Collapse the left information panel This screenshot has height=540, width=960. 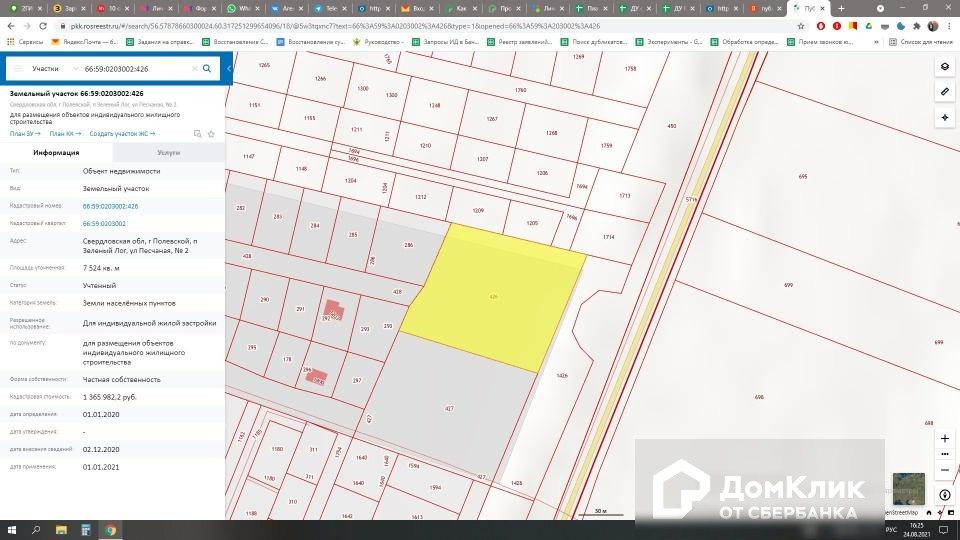[x=228, y=69]
